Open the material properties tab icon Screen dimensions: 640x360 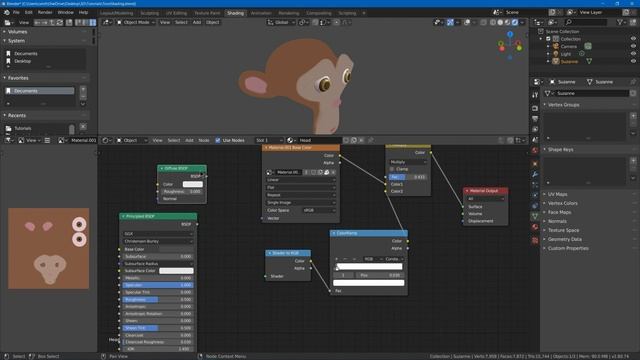click(535, 227)
